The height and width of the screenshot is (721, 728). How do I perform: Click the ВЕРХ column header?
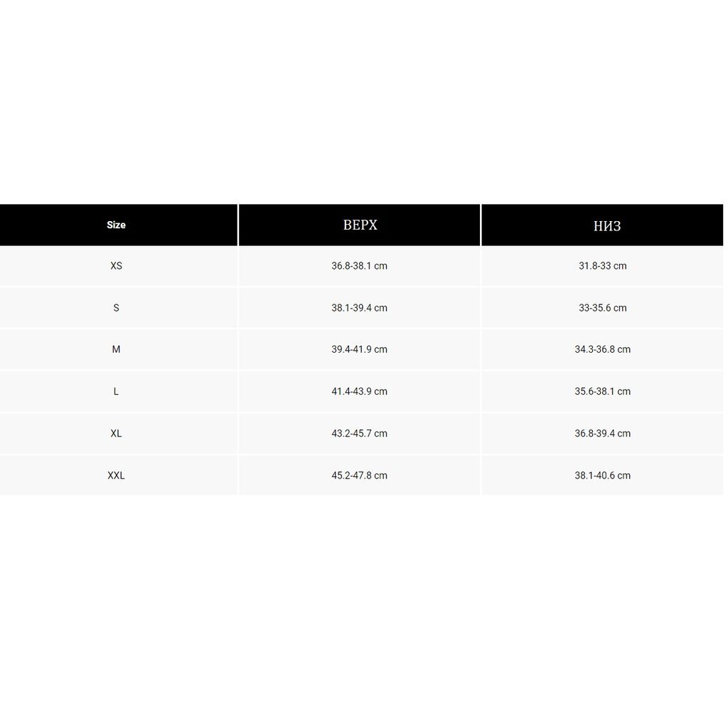[360, 225]
